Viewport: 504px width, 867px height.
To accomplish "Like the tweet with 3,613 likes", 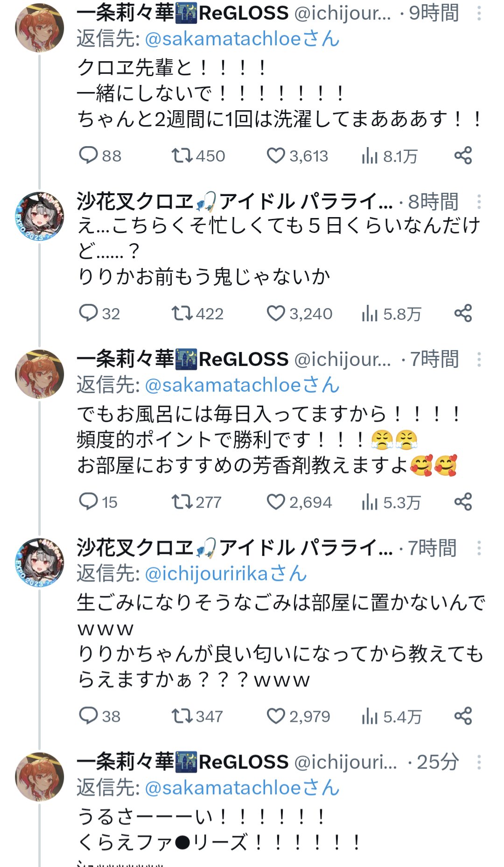I will point(276,155).
